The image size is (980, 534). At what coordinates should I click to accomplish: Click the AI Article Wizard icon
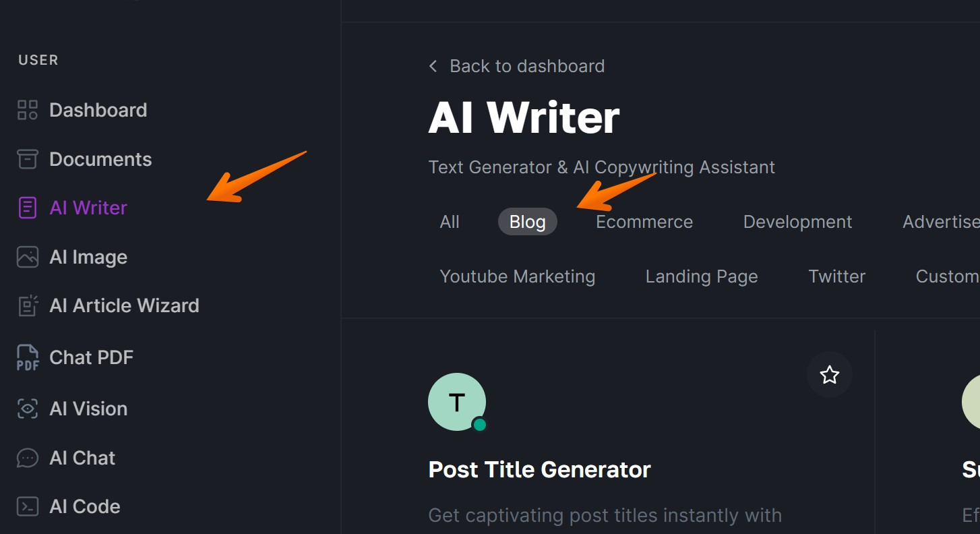pos(28,305)
